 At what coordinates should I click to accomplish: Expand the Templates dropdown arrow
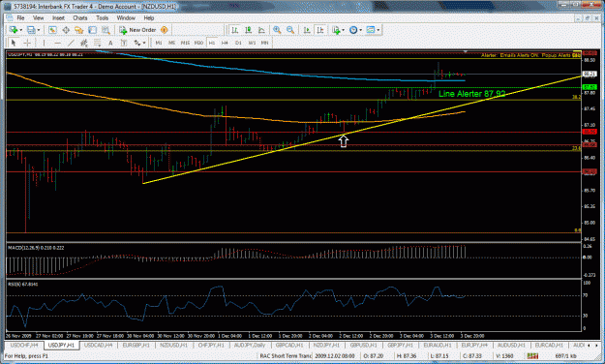(378, 30)
